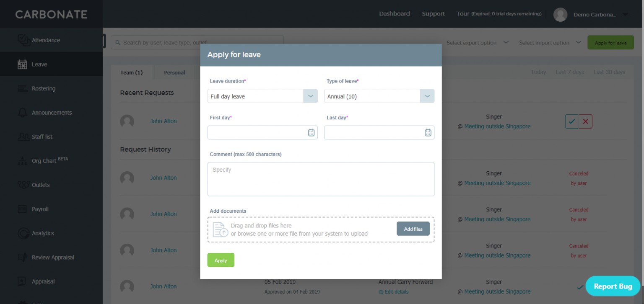Click the Payroll sidebar icon
The height and width of the screenshot is (304, 644).
pos(22,209)
